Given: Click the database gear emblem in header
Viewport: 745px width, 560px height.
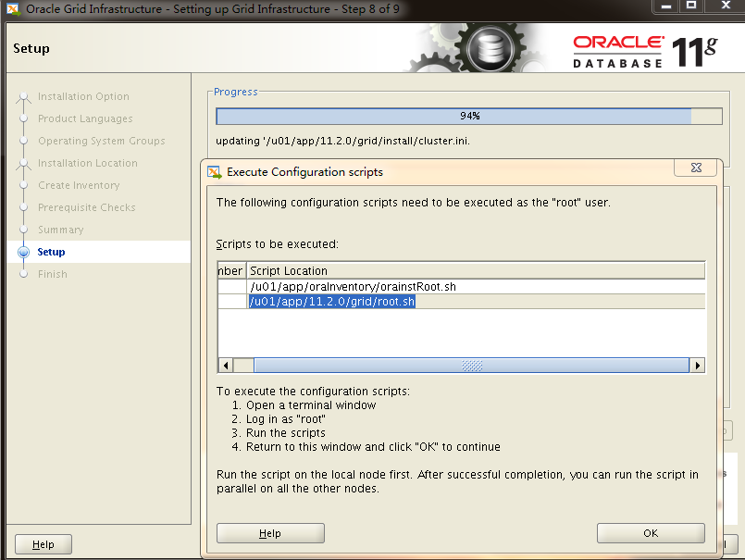Looking at the screenshot, I should (x=490, y=49).
